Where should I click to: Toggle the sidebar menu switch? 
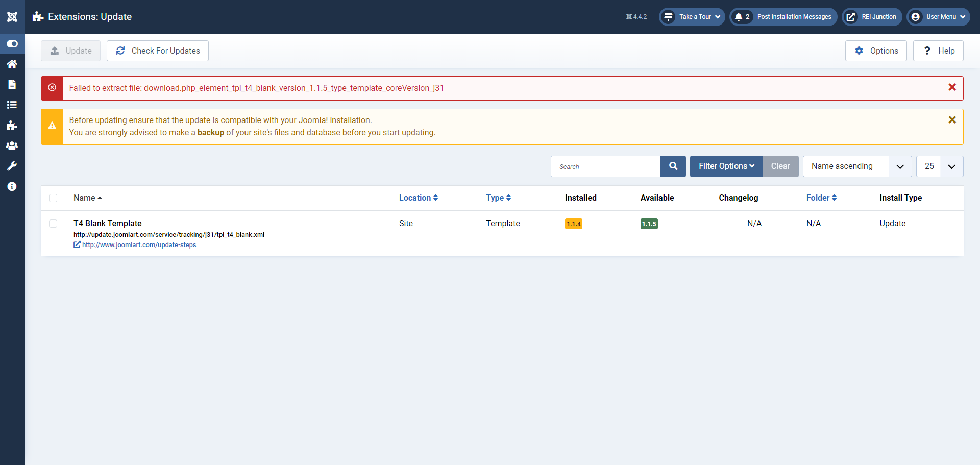12,44
